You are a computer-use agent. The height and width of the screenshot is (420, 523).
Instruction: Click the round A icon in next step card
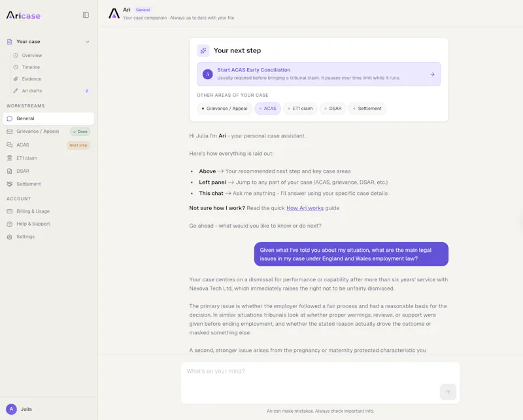(x=208, y=74)
